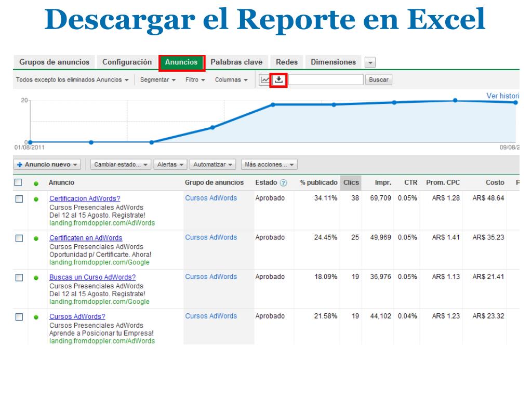Image resolution: width=532 pixels, height=399 pixels.
Task: Click the landing.fromdoppler.com/Google URL in Certificaten ad
Action: 99,262
